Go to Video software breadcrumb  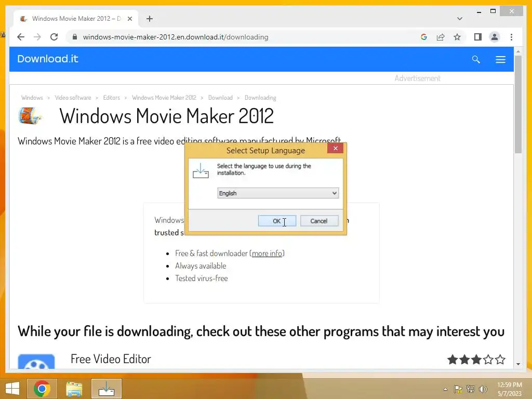73,98
